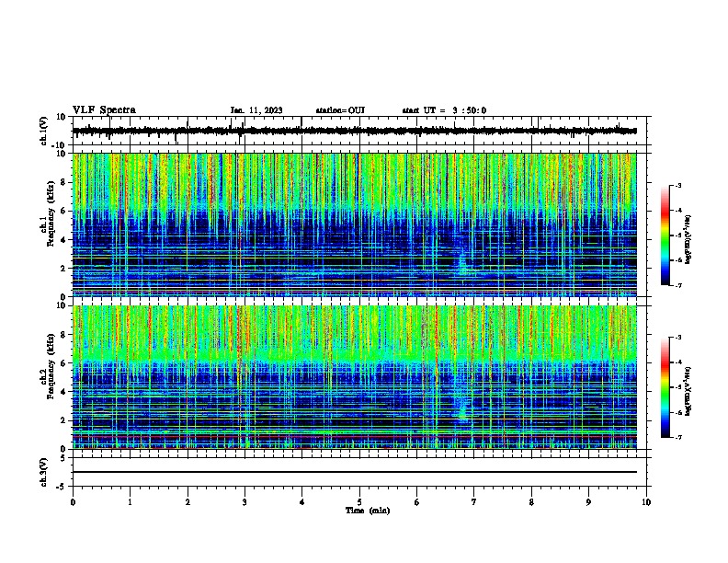The height and width of the screenshot is (563, 728).
Task: Click the ch.2 colorbar log PSD label
Action: 688,391
